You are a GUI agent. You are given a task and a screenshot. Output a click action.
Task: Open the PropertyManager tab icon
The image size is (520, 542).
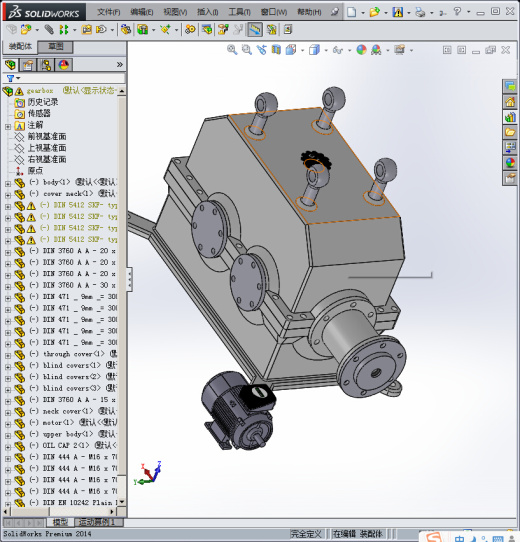pyautogui.click(x=28, y=65)
